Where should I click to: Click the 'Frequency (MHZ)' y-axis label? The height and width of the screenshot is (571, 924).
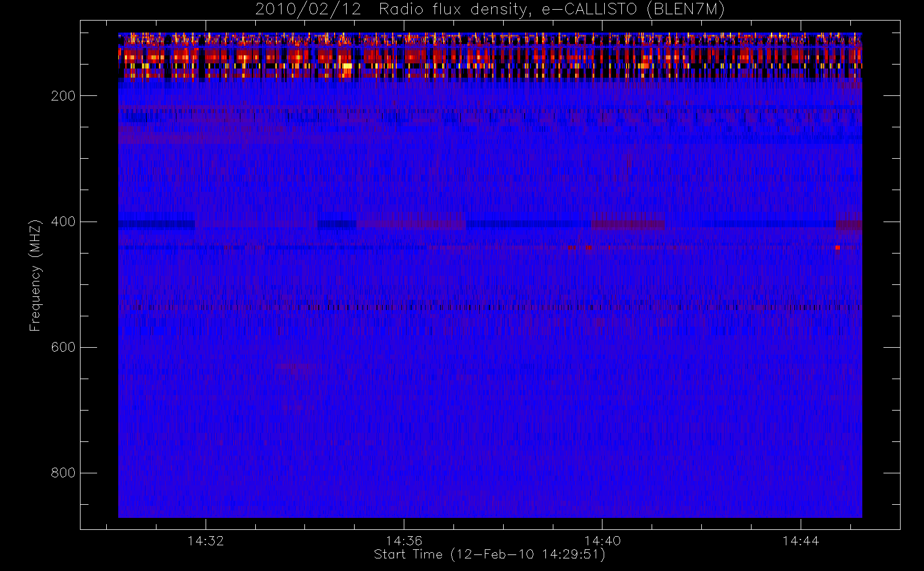[35, 275]
